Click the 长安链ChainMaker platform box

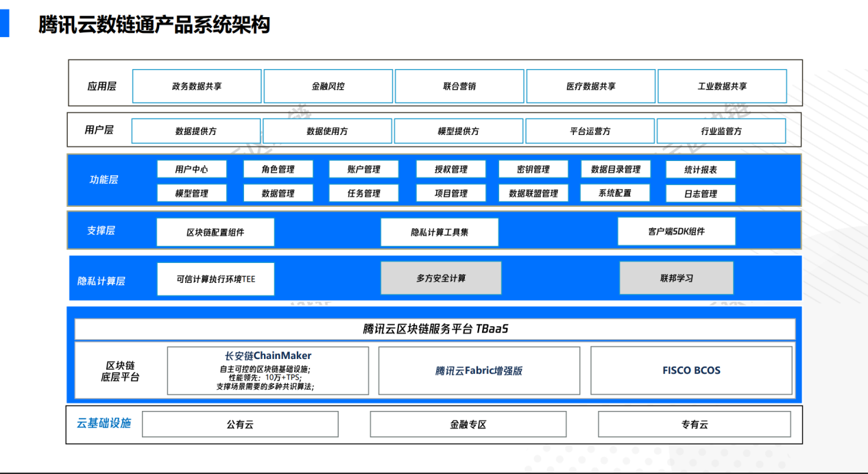point(268,371)
